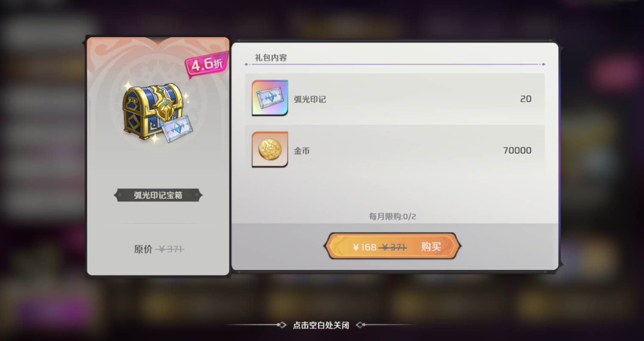Click the 70000 gold coin amount
Image resolution: width=644 pixels, height=341 pixels.
pyautogui.click(x=517, y=150)
